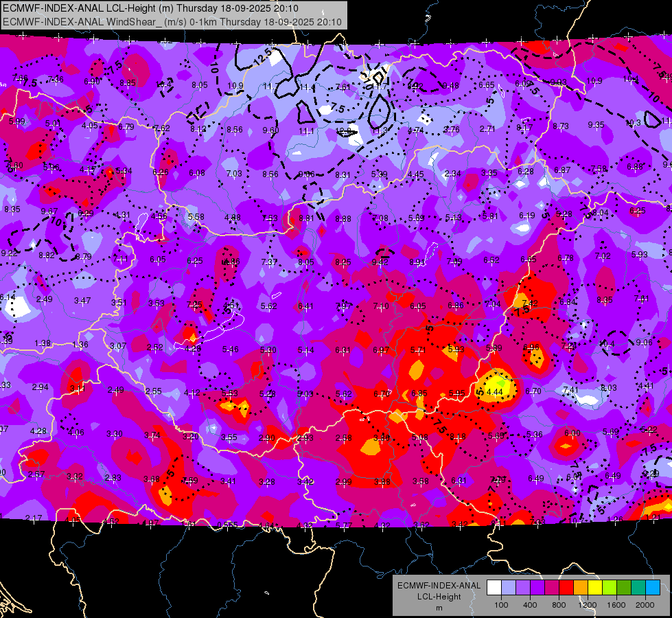The width and height of the screenshot is (672, 618).
Task: Click 'ECMWF-INDEX-ANAL' in the legend box
Action: 439,586
